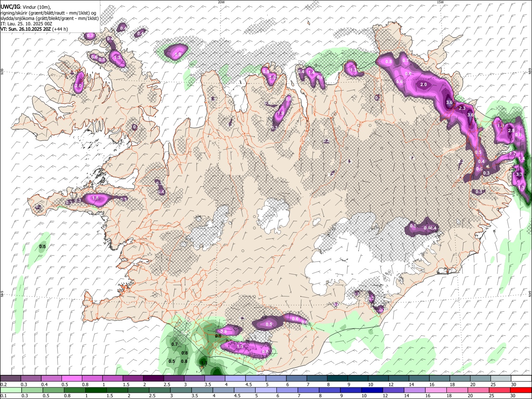Click the black '0.9' rain value in the south
Image resolution: width=532 pixels, height=399 pixels.
pos(218,335)
